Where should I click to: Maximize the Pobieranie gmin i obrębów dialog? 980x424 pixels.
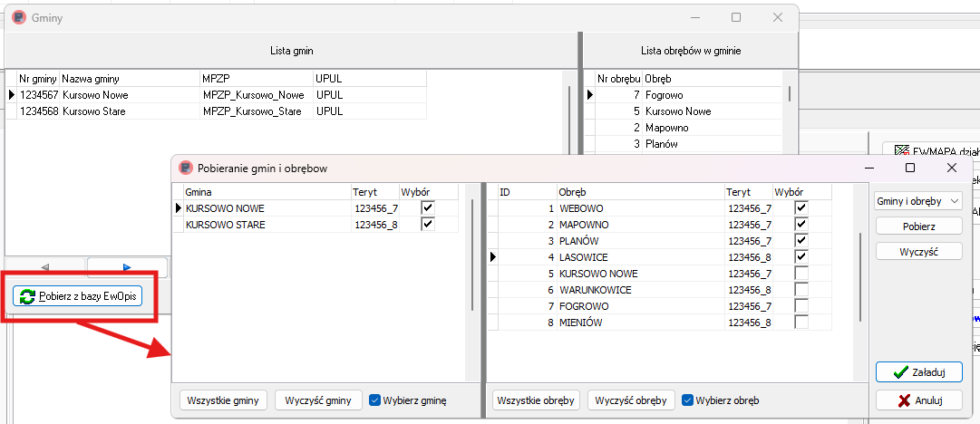coord(910,168)
